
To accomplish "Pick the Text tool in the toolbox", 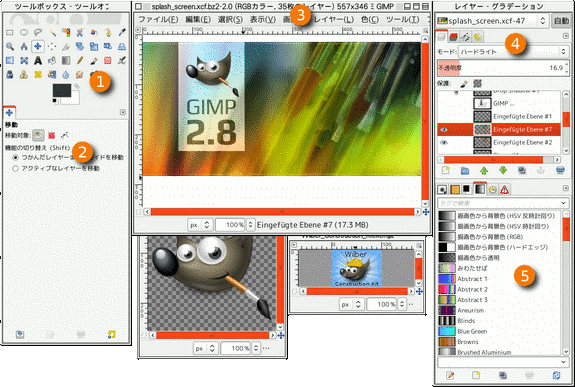I will click(x=38, y=61).
